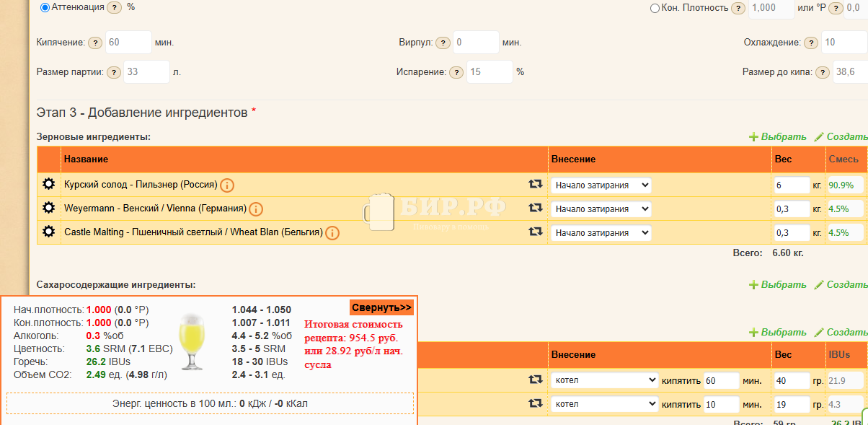Viewport: 868px width, 425px height.
Task: Click Выбрать above the hops table
Action: pos(778,333)
